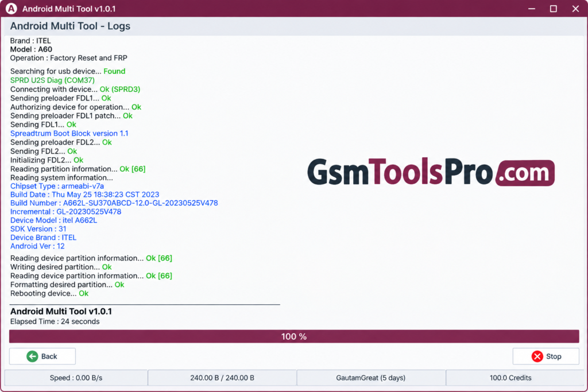The image size is (588, 392).
Task: Click 'Searching for usb device... Found' line
Action: 68,71
